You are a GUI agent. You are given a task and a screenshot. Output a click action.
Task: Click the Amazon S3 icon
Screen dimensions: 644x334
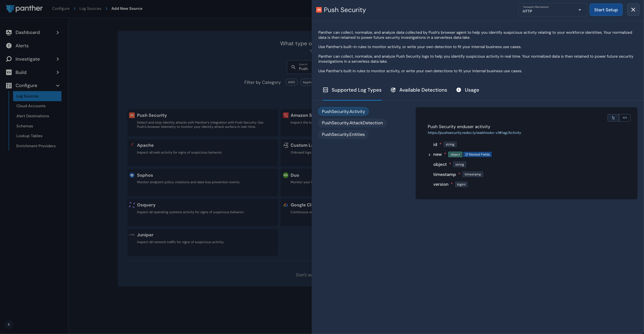click(286, 115)
